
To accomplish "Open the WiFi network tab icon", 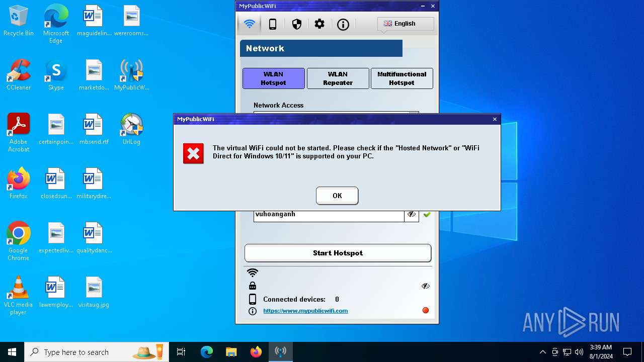I will [x=250, y=24].
